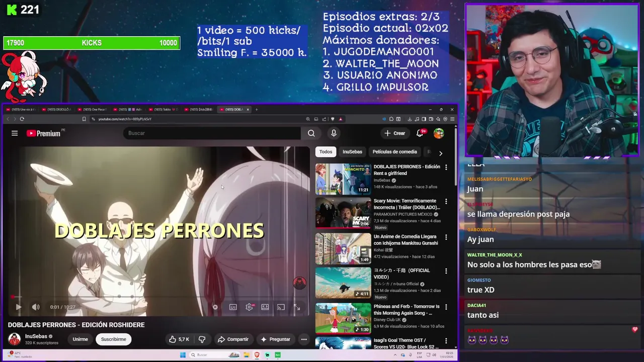Viewport: 644px width, 362px height.
Task: Mute the YouTube player volume
Action: point(36,307)
